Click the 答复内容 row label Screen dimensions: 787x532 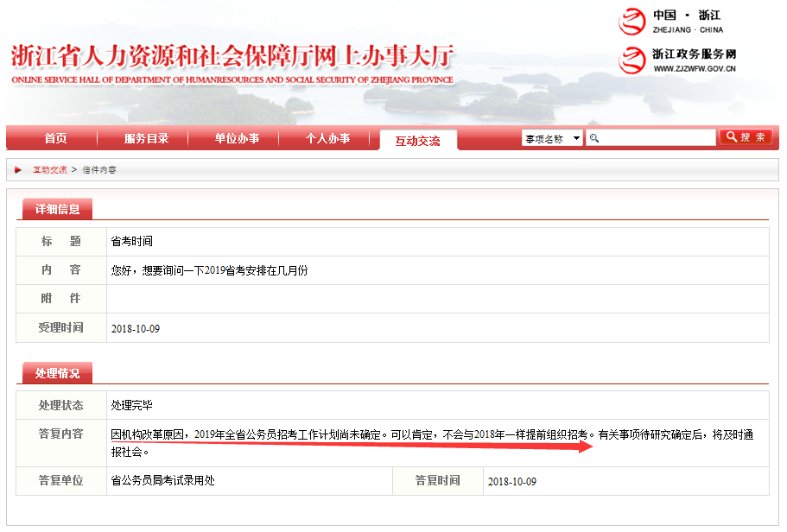[61, 434]
